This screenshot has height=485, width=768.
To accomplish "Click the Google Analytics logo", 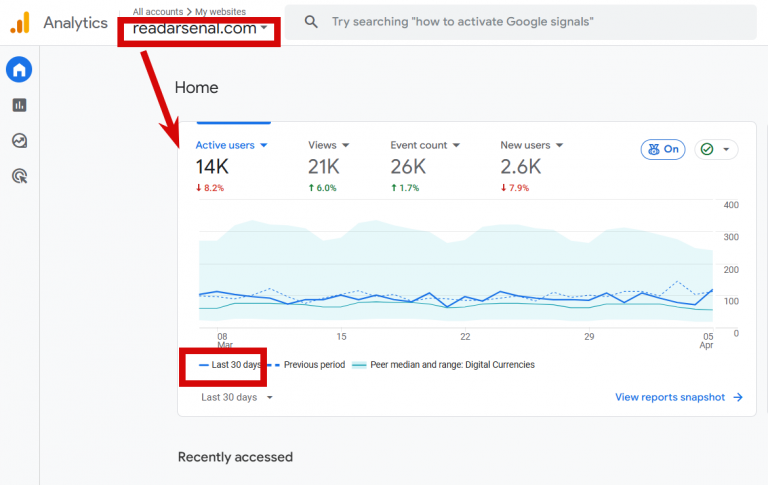I will pyautogui.click(x=20, y=23).
